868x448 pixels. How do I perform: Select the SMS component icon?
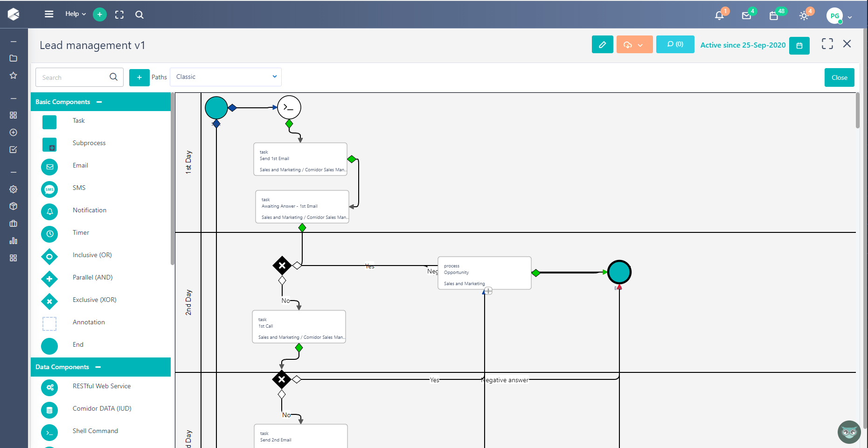pos(49,189)
